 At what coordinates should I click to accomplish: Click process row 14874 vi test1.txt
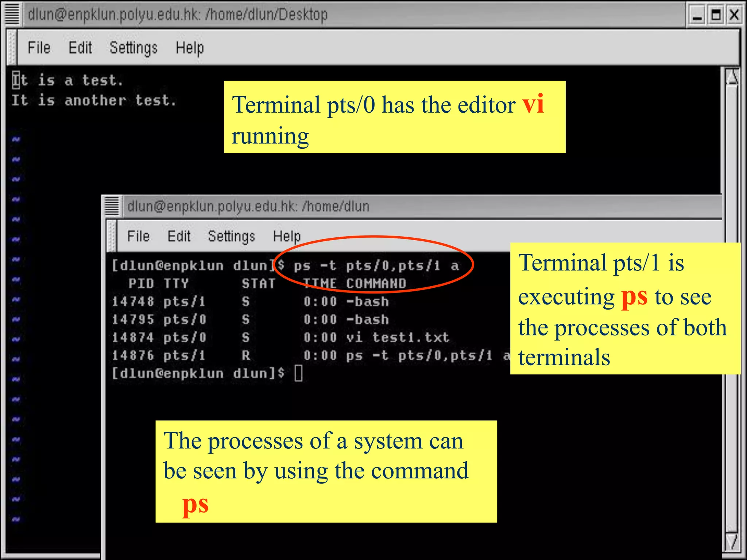pos(280,337)
